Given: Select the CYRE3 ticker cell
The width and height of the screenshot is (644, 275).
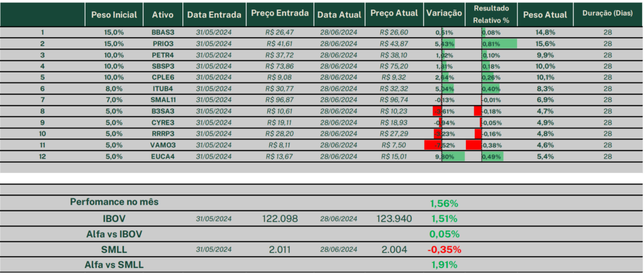Looking at the screenshot, I should point(163,123).
